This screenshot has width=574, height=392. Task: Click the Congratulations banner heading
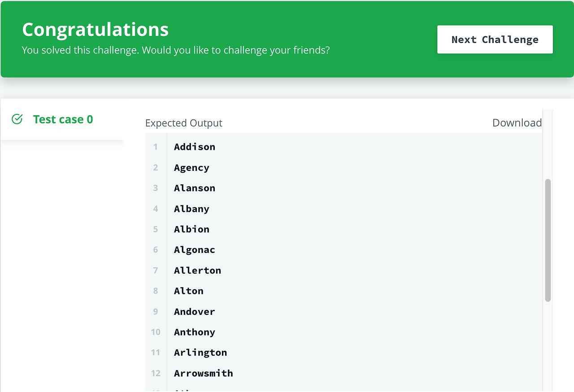(x=96, y=29)
